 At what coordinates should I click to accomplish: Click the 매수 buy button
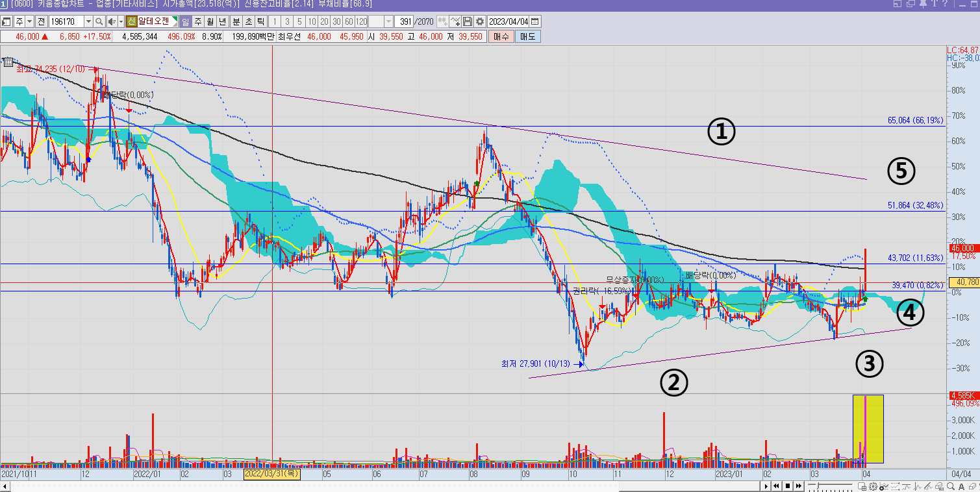click(501, 36)
